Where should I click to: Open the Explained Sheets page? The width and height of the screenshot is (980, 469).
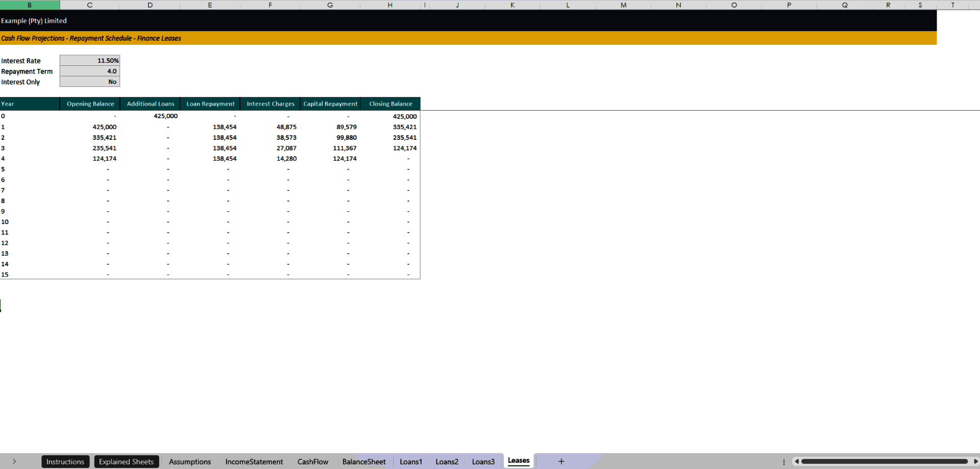(x=126, y=461)
